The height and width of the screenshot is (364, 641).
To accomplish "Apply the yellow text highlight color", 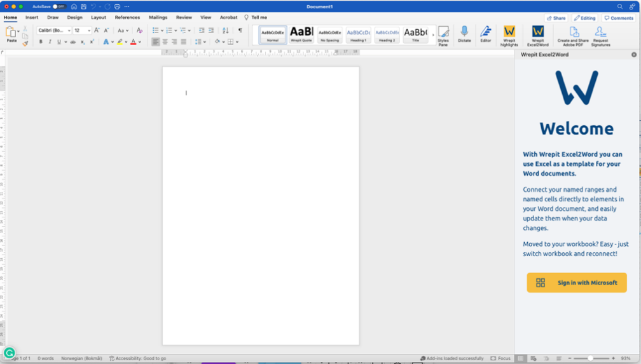I will 120,42.
